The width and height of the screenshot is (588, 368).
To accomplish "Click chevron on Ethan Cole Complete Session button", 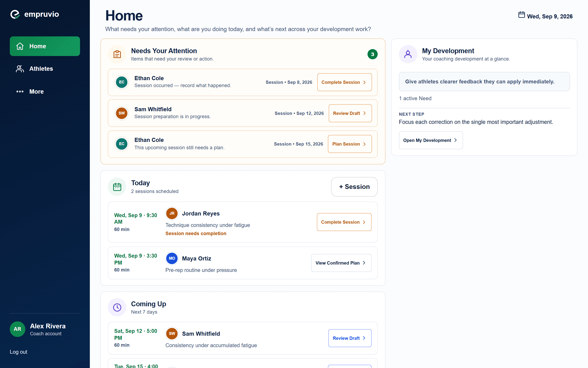I will pos(364,82).
